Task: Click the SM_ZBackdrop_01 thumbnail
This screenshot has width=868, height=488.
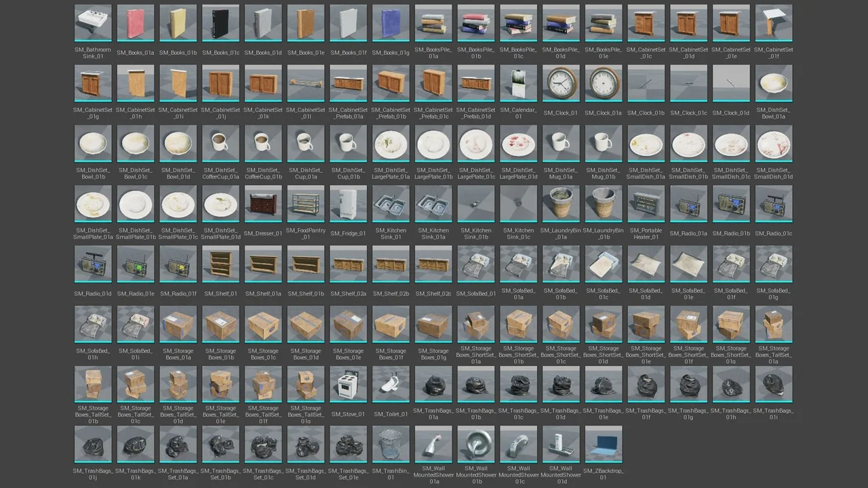Action: tap(604, 445)
